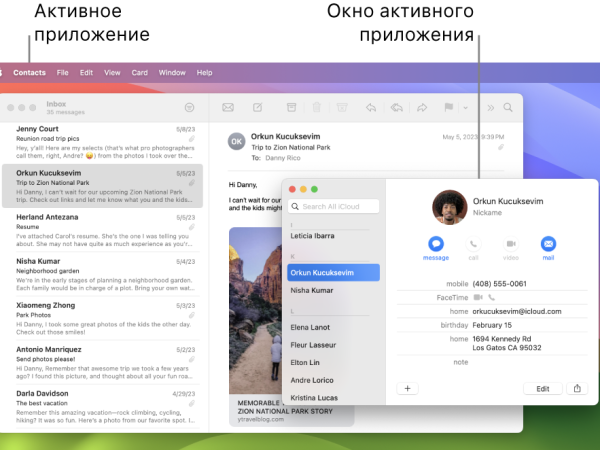Select Nisha Kumar in contacts list
Viewport: 600px width, 450px height.
tap(312, 290)
